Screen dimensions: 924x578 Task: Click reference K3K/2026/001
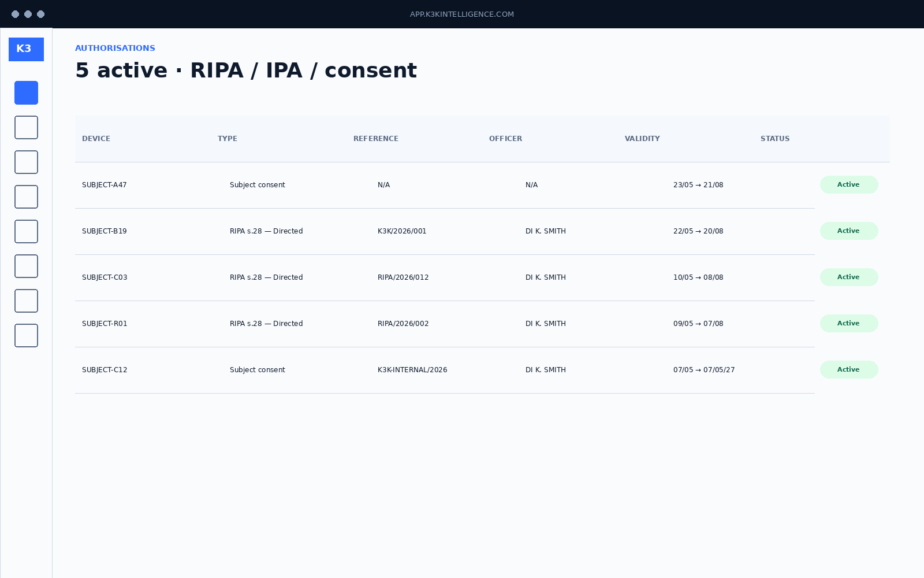(402, 231)
